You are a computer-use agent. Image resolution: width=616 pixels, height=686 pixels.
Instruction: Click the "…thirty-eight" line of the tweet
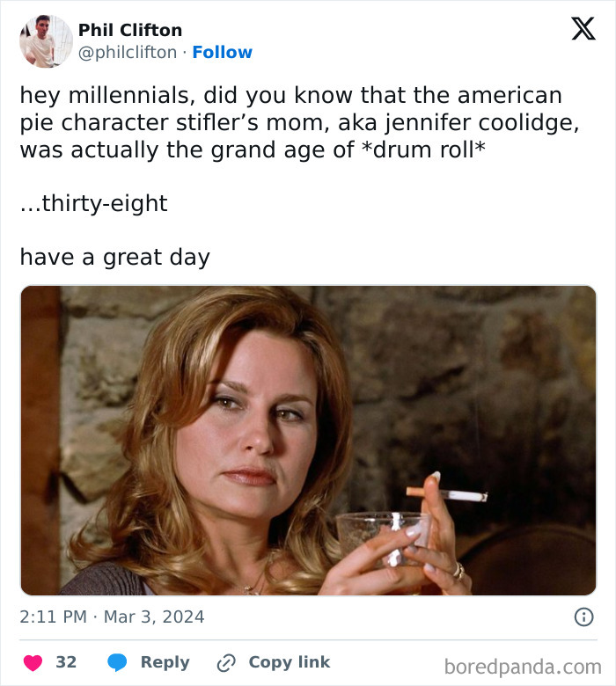pyautogui.click(x=93, y=203)
